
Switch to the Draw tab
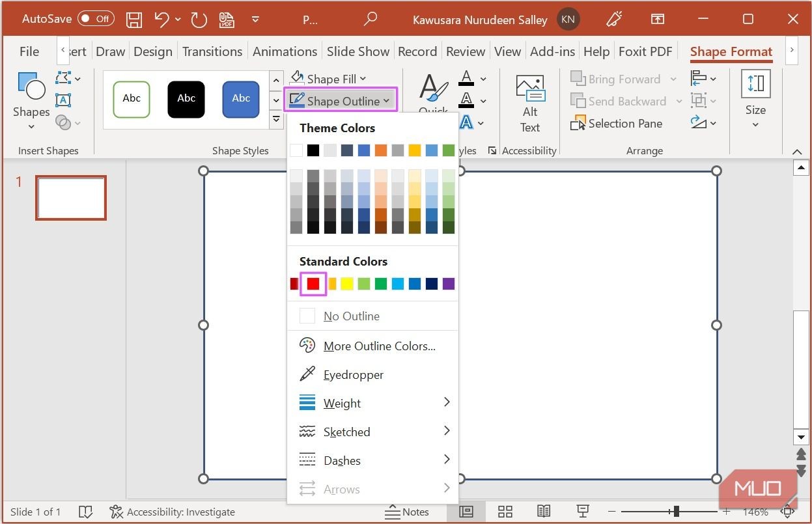[x=110, y=51]
